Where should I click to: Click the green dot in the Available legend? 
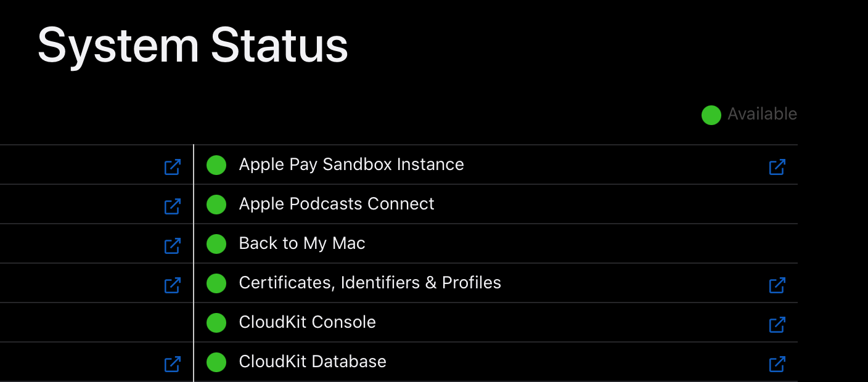pyautogui.click(x=711, y=115)
